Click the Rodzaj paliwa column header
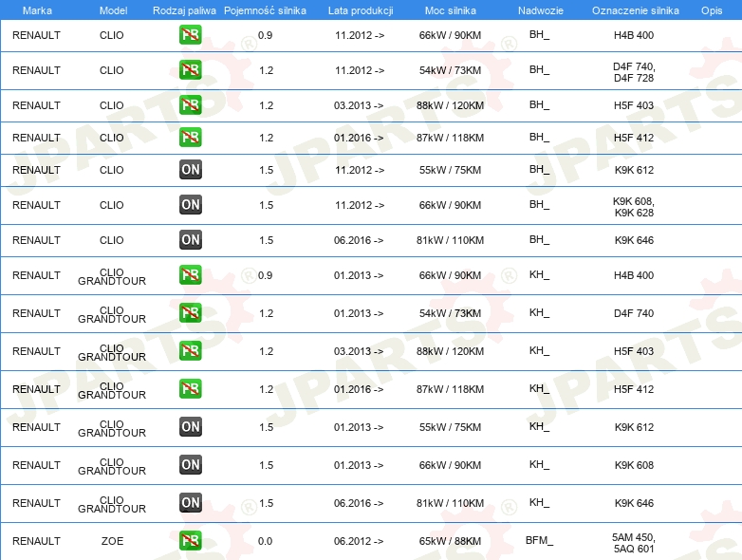The image size is (742, 560). click(x=184, y=10)
